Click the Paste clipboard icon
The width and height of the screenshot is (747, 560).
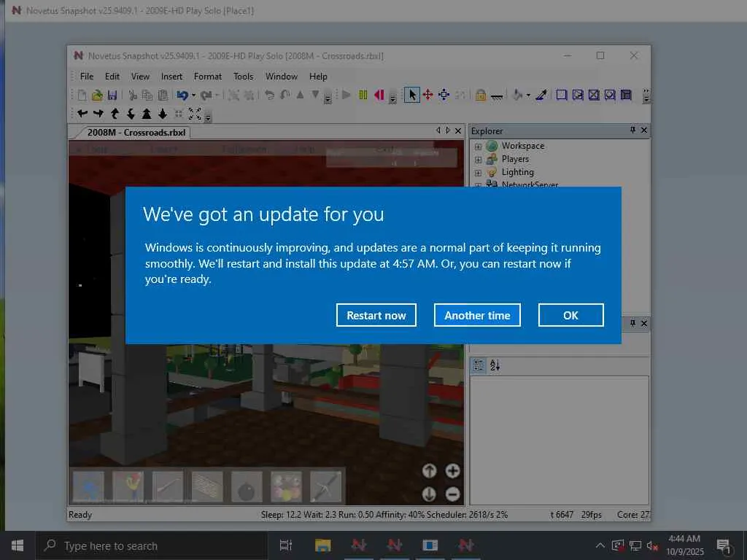click(x=163, y=96)
